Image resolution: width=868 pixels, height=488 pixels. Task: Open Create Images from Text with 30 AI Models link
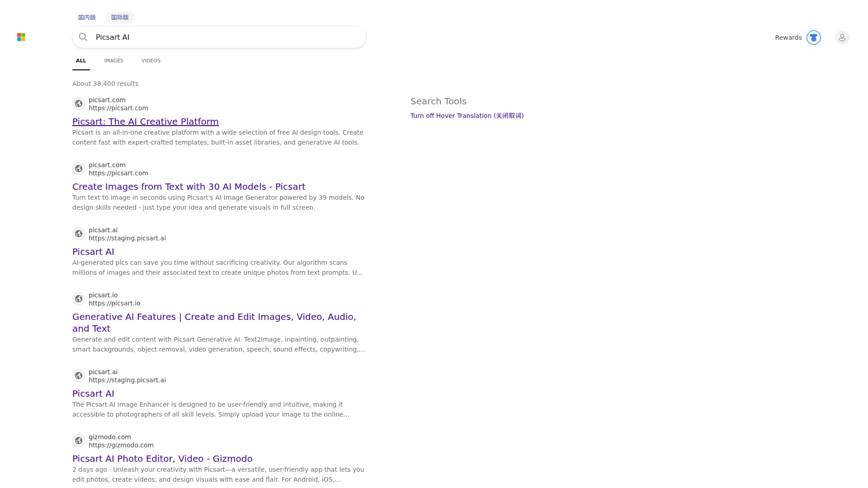189,187
